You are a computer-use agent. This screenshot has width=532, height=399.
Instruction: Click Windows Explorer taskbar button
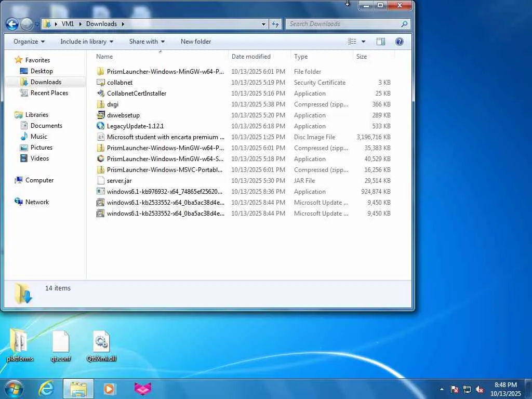78,389
